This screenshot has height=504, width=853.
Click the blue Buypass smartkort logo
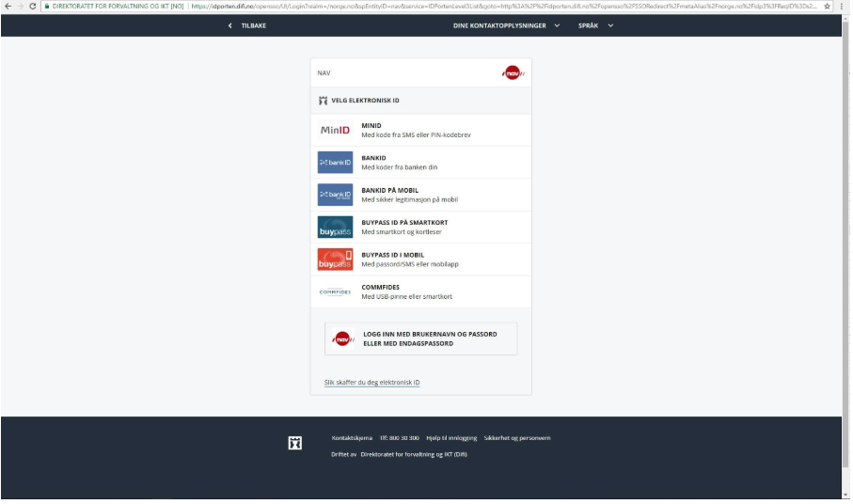[335, 227]
